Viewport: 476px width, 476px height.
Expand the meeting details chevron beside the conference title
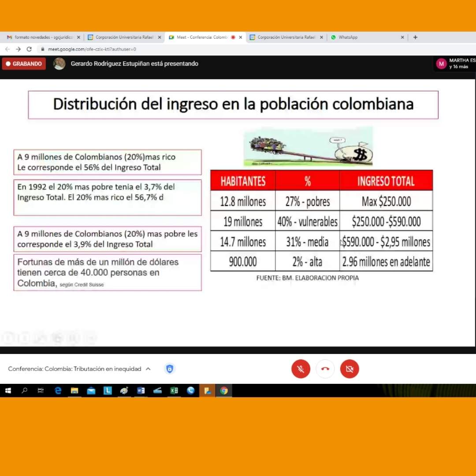tap(148, 369)
